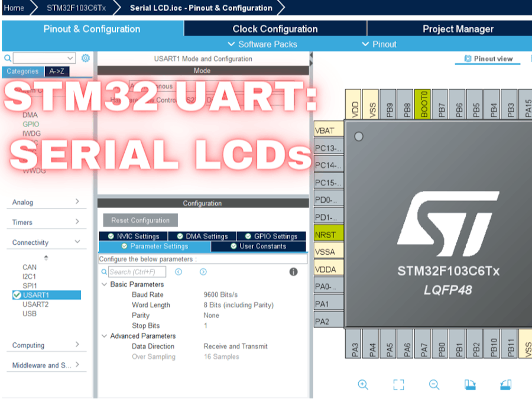Image resolution: width=532 pixels, height=399 pixels.
Task: Click the Pinout view button
Action: 488,59
